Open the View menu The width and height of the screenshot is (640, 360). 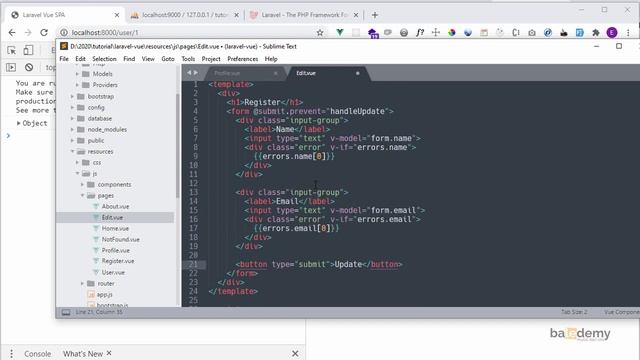click(148, 59)
